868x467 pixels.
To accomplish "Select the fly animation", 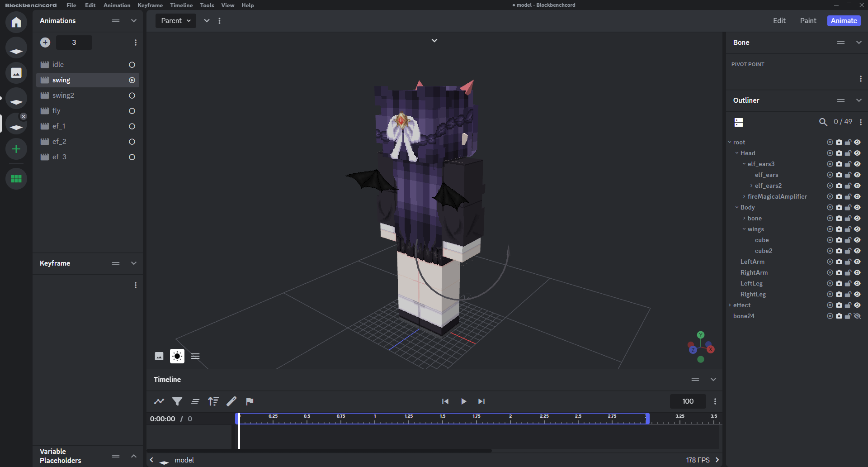I will point(57,111).
